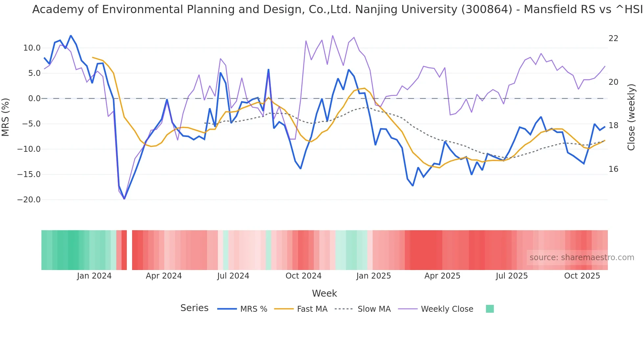The height and width of the screenshot is (362, 644).
Task: Select the Oct 2024 x-axis tick label
Action: pyautogui.click(x=303, y=276)
